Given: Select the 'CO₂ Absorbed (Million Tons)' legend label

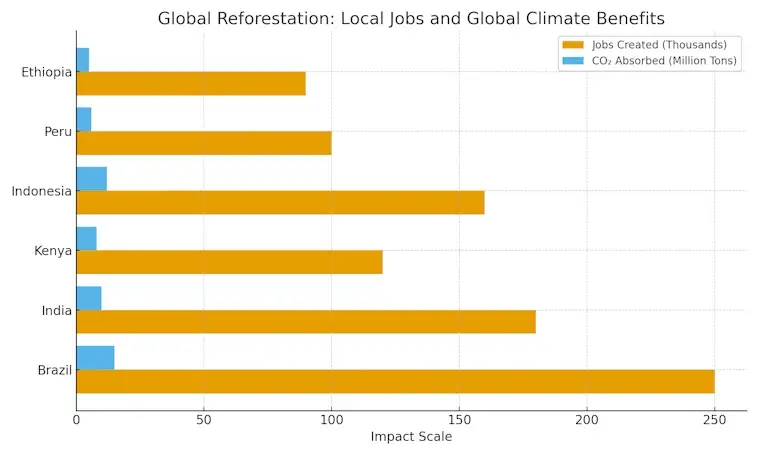Looking at the screenshot, I should [x=664, y=61].
